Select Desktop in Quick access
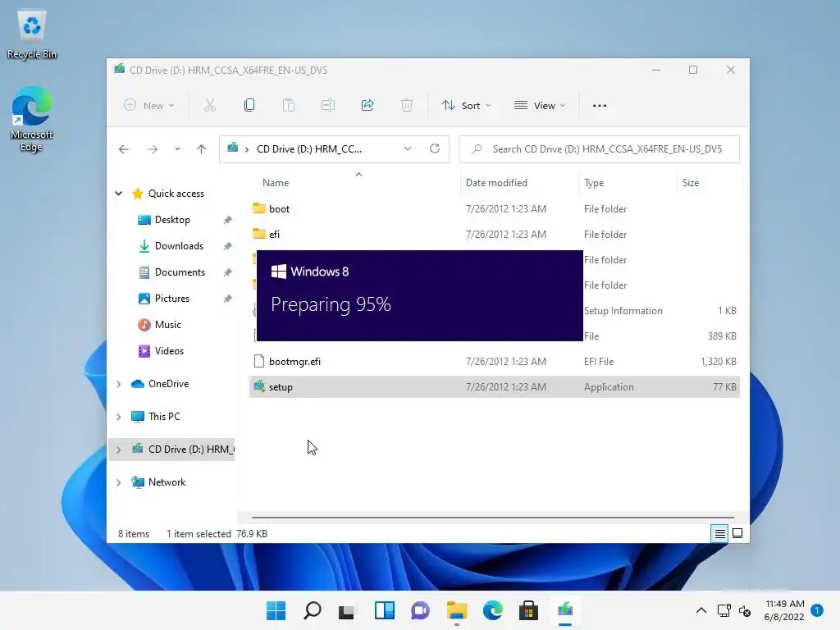This screenshot has width=840, height=630. pyautogui.click(x=172, y=220)
